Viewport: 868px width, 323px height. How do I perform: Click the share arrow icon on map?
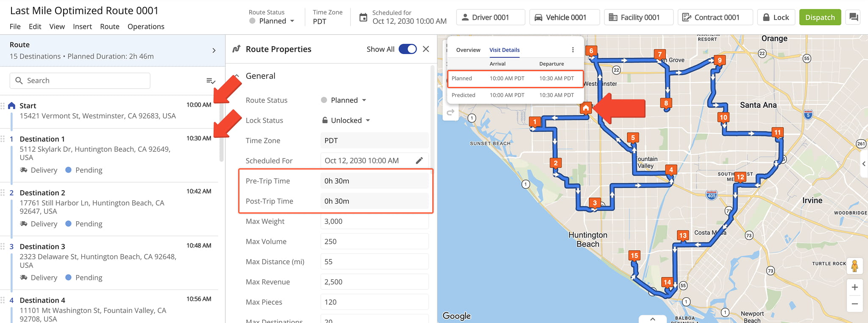pyautogui.click(x=451, y=112)
